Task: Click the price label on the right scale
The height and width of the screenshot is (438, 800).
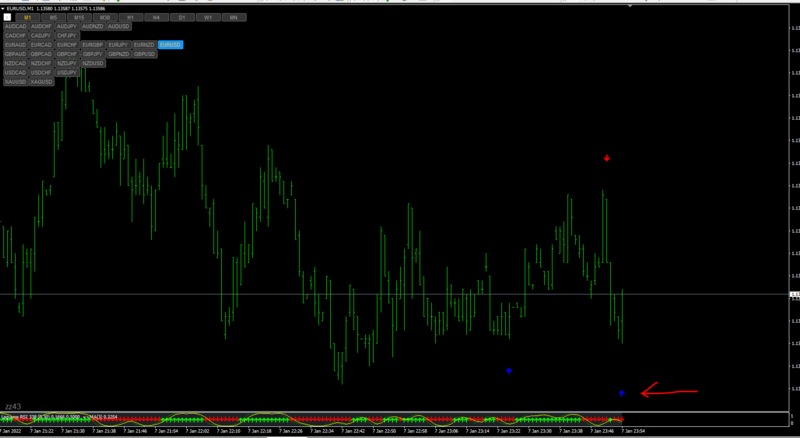Action: pyautogui.click(x=794, y=295)
